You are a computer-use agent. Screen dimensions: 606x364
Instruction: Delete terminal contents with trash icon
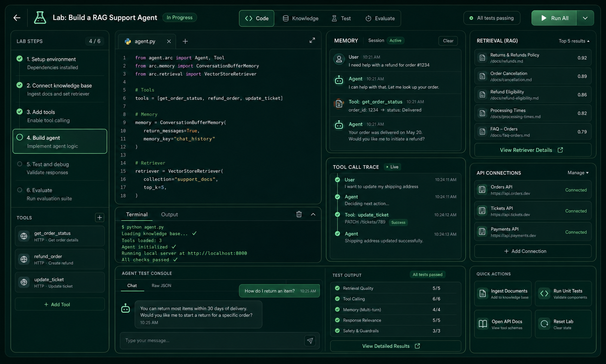coord(299,214)
